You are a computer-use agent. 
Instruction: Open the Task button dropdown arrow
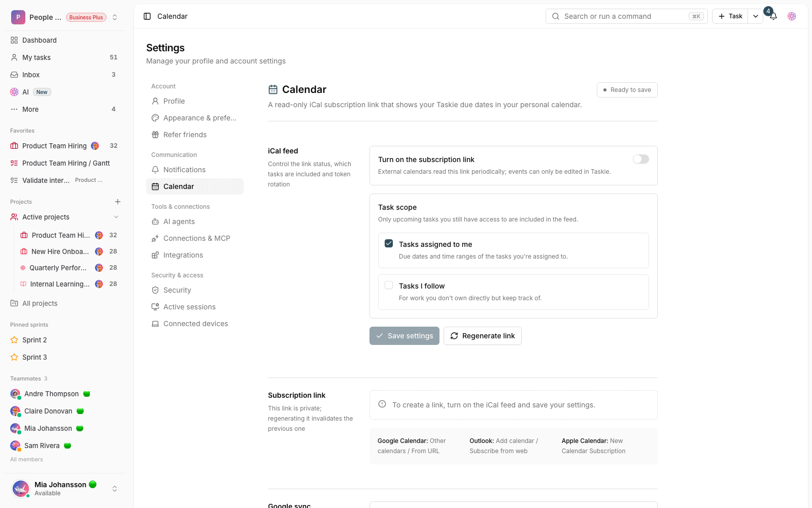click(x=756, y=16)
